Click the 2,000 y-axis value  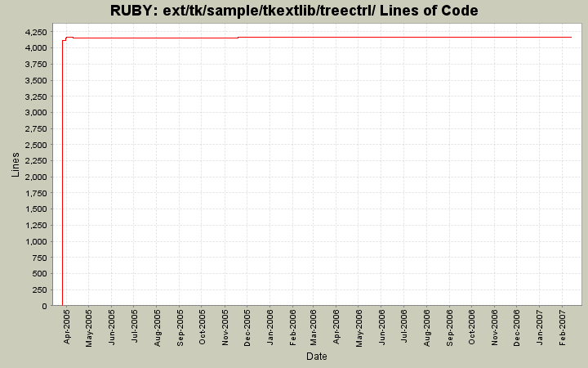[36, 177]
